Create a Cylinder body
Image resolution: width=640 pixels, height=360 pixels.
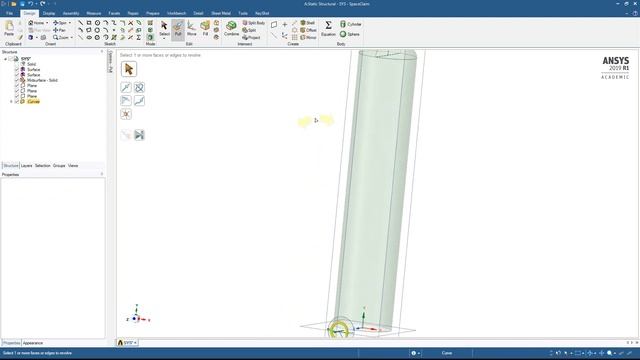click(x=351, y=24)
